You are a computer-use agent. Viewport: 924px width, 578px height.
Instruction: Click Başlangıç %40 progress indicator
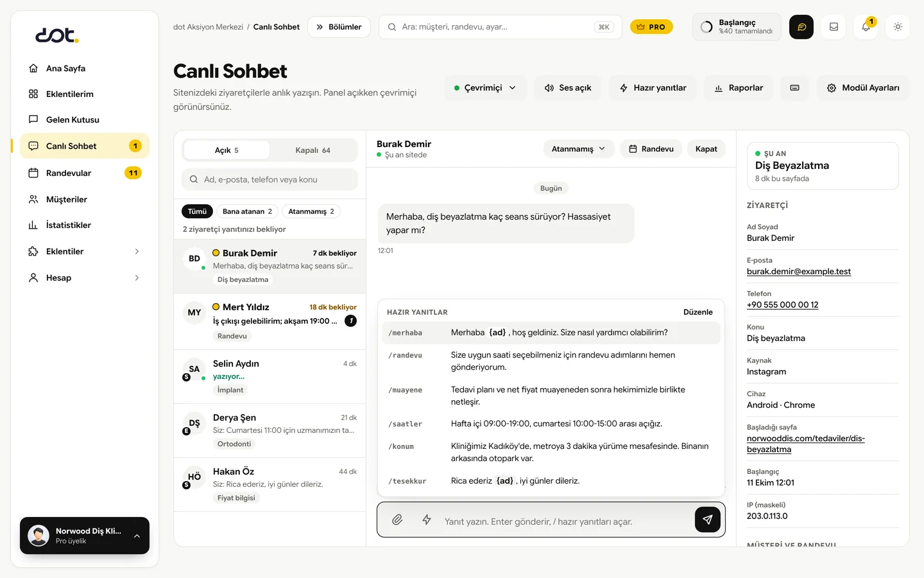[x=737, y=27]
